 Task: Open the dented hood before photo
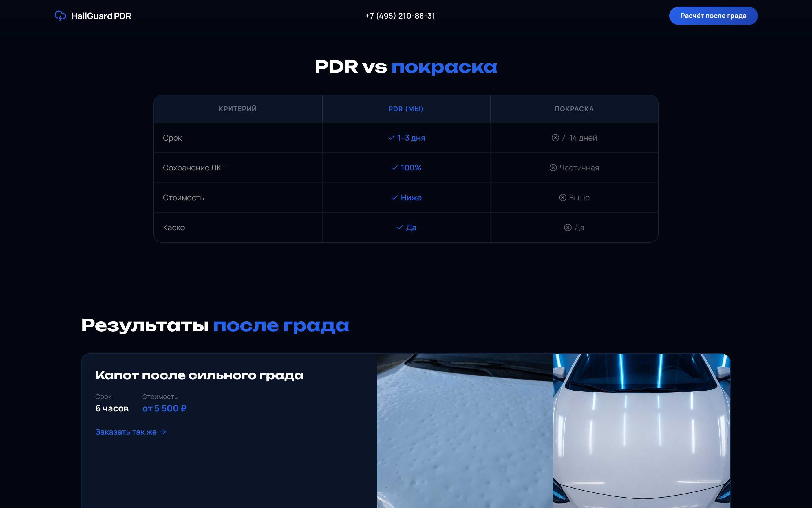pyautogui.click(x=465, y=431)
